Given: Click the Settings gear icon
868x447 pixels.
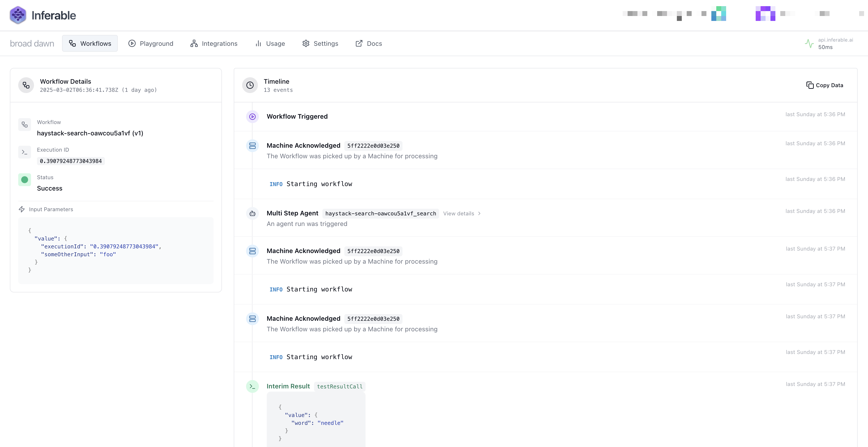Looking at the screenshot, I should pyautogui.click(x=306, y=44).
